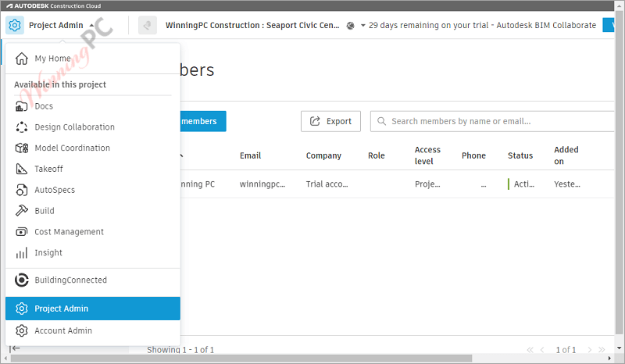Click the Proje... access level cell

click(427, 184)
